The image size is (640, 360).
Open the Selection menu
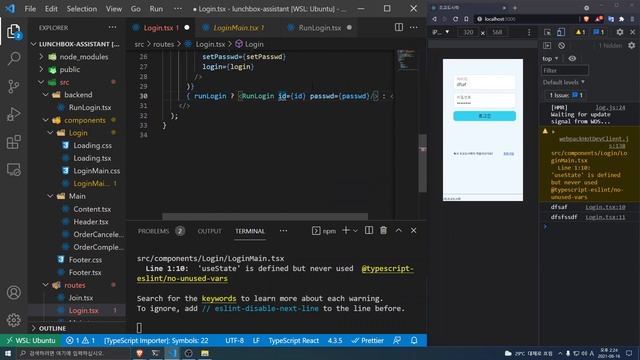coord(82,9)
